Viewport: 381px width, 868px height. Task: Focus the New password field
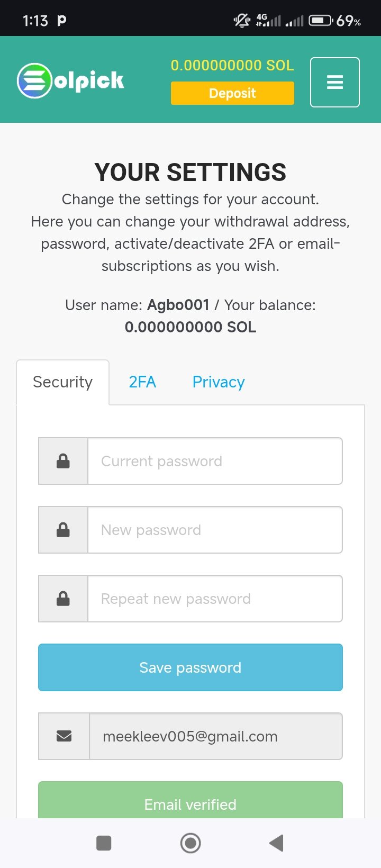point(215,530)
